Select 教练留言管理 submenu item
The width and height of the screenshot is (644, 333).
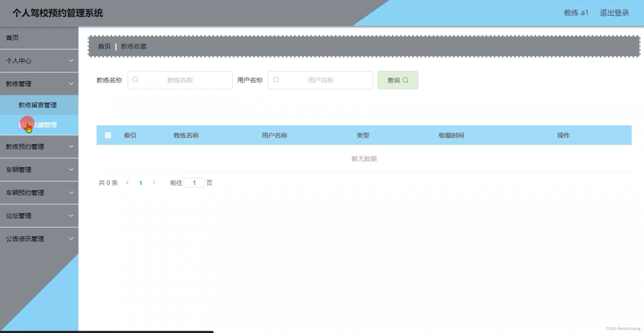pyautogui.click(x=39, y=105)
